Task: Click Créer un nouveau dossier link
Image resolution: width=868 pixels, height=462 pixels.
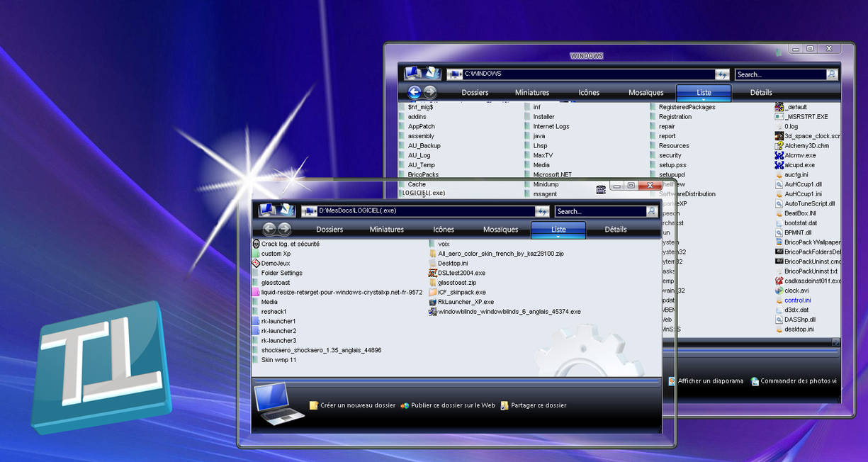Action: click(x=353, y=405)
